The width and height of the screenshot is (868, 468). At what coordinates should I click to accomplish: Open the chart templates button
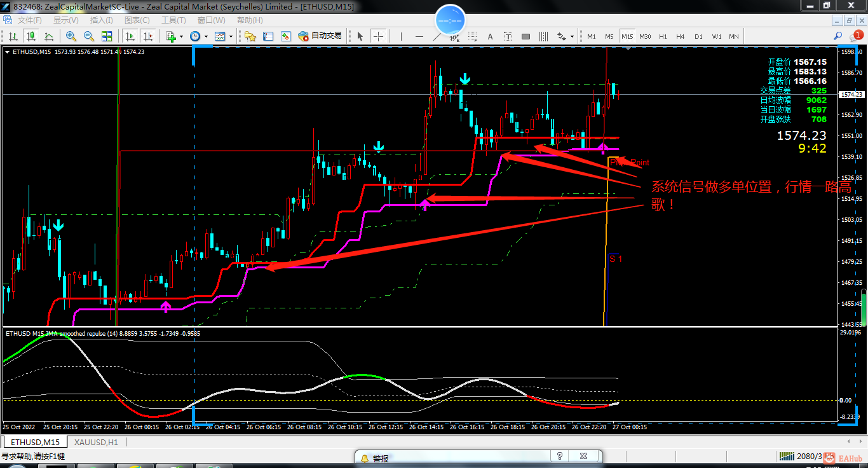[219, 36]
